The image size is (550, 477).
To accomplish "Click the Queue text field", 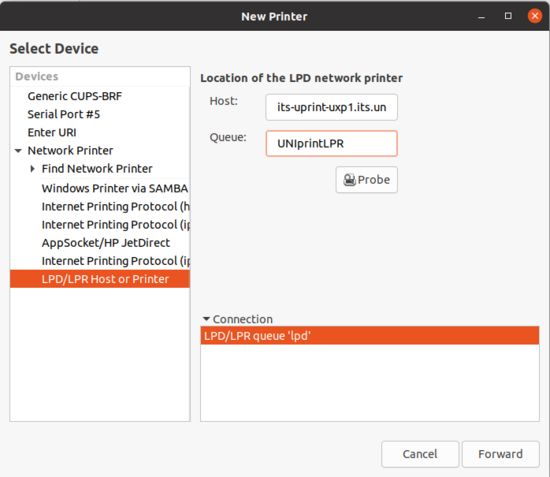I will tap(331, 143).
